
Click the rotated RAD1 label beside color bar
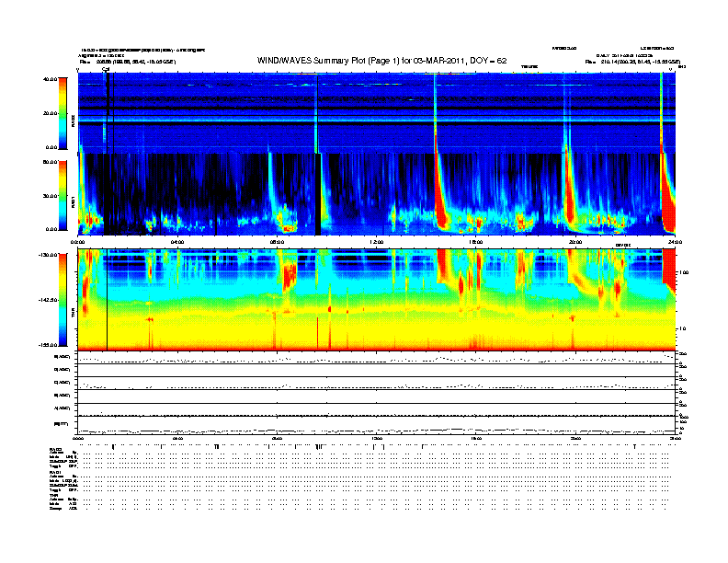73,202
